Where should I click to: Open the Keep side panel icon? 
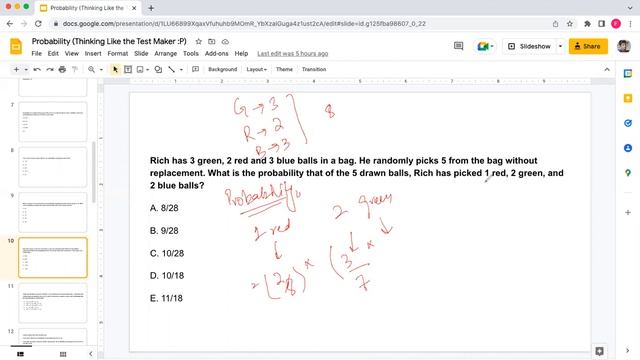[628, 98]
